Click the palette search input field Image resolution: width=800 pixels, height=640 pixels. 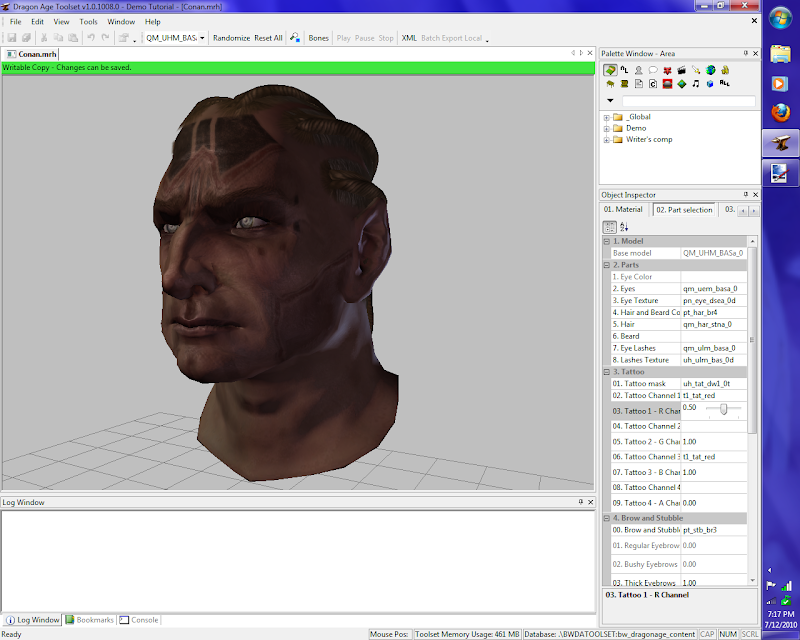(x=688, y=101)
